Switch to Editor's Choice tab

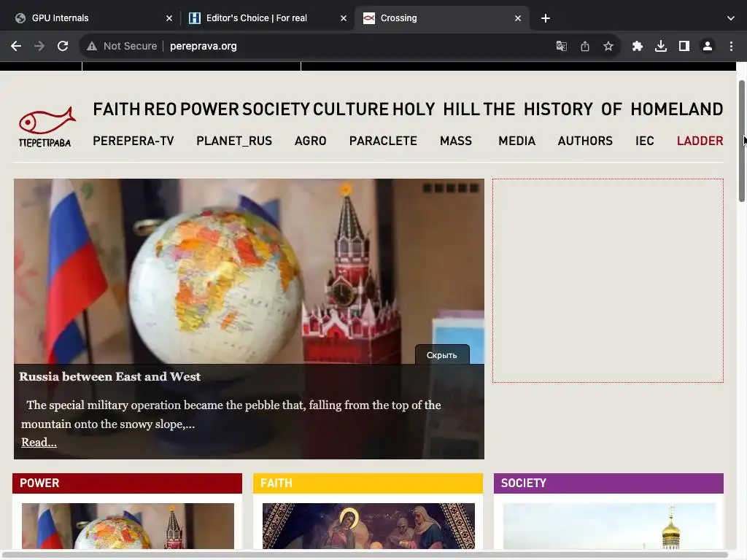point(267,18)
